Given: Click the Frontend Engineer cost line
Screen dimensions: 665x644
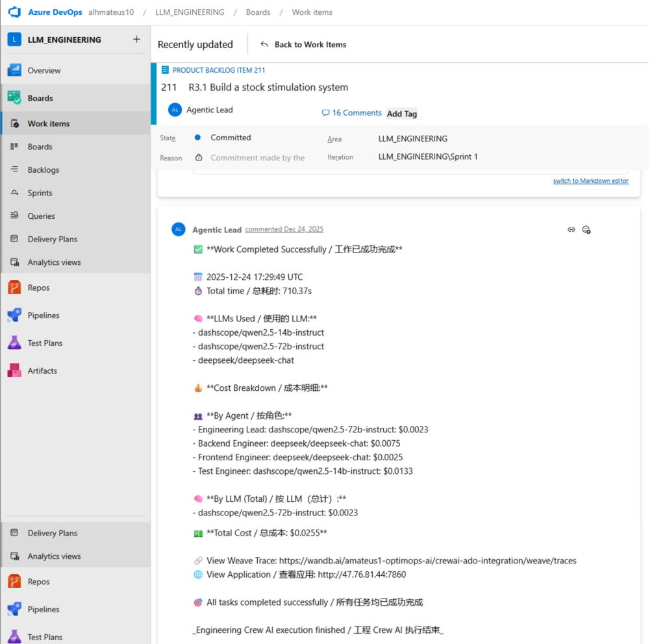Looking at the screenshot, I should (297, 457).
